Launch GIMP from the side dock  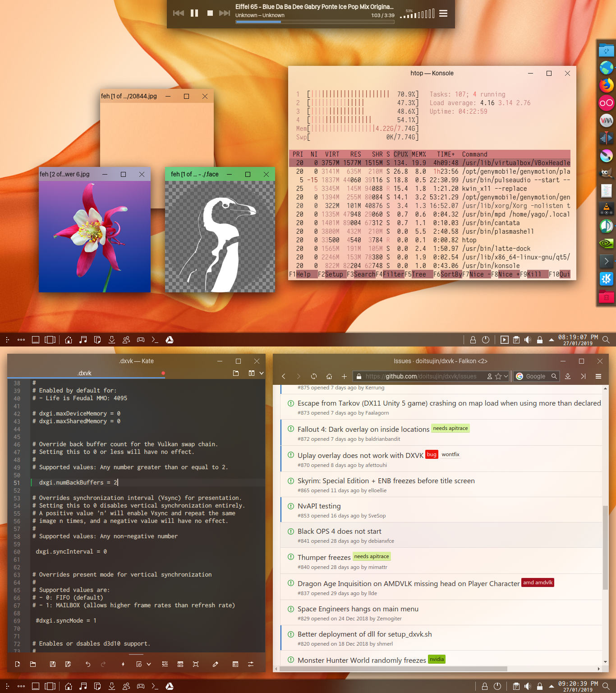pos(607,173)
